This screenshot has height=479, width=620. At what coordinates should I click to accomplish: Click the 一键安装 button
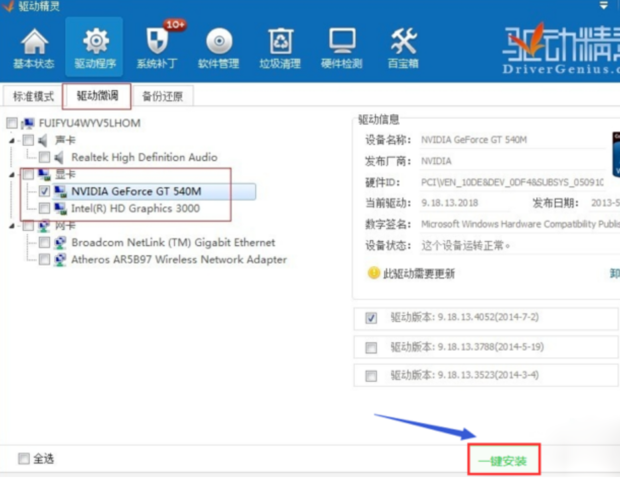[503, 460]
